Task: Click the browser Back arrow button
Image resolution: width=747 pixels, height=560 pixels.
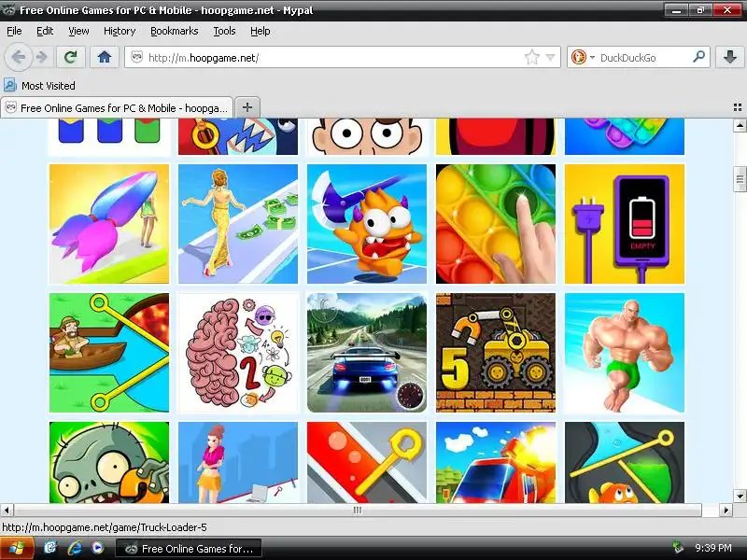Action: pos(18,58)
